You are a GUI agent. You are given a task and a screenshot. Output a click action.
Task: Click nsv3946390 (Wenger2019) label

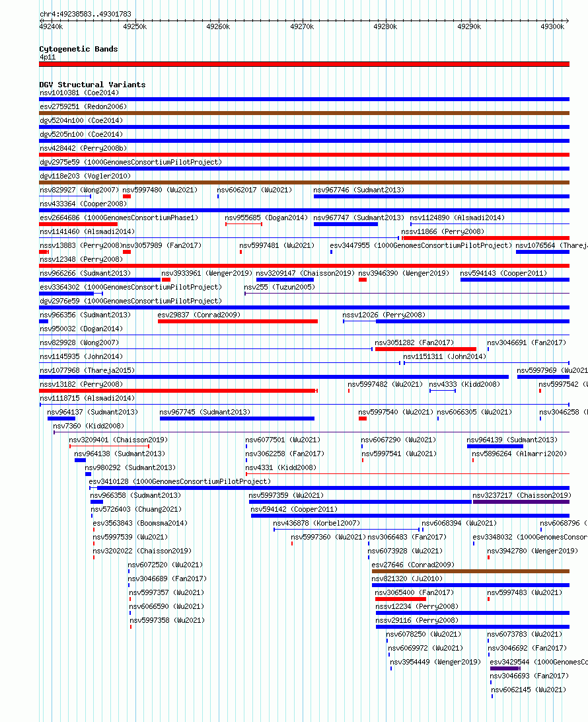(x=404, y=273)
